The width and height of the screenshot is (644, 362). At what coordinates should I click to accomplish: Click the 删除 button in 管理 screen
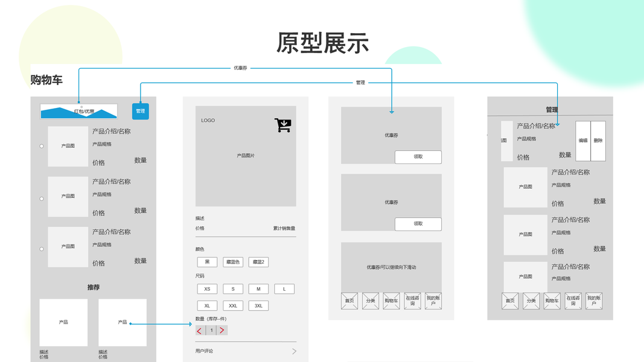[598, 141]
